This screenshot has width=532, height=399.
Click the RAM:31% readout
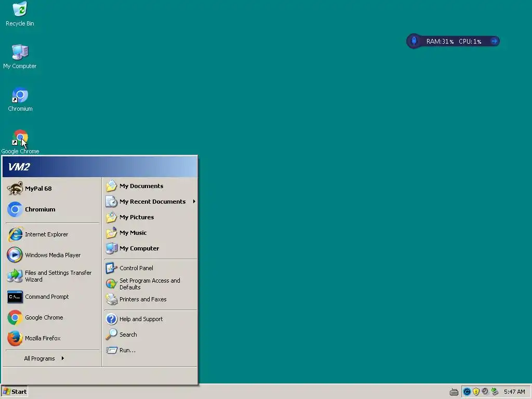[440, 42]
